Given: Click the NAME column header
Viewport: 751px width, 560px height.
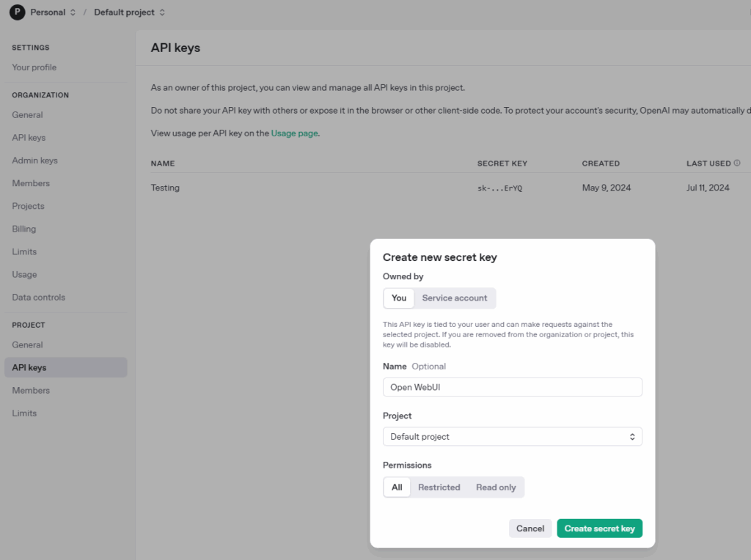Looking at the screenshot, I should point(163,163).
